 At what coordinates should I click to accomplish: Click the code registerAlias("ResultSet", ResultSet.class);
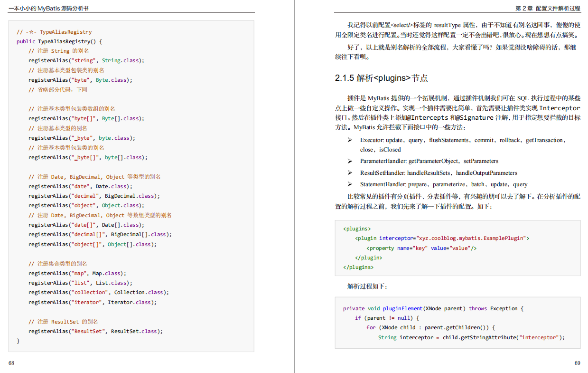(95, 331)
